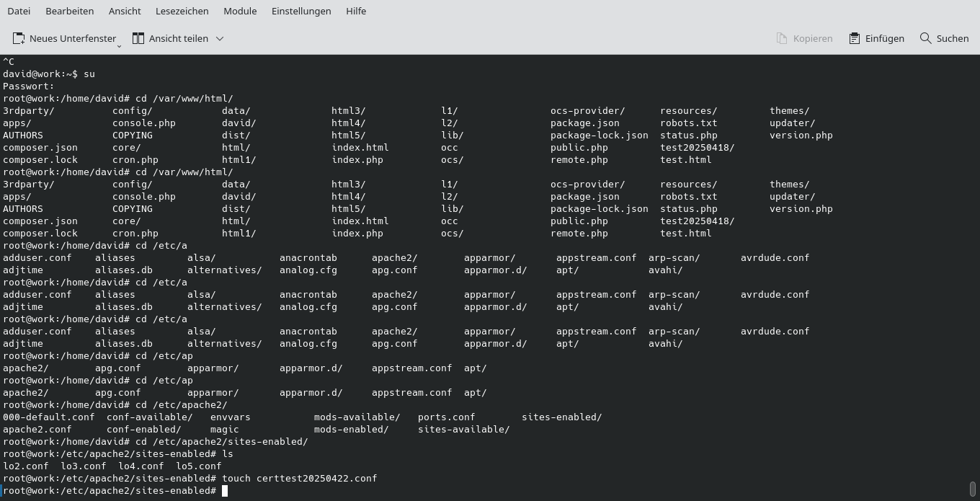Start a search with the Suchen button
Image resolution: width=980 pixels, height=501 pixels.
point(944,37)
